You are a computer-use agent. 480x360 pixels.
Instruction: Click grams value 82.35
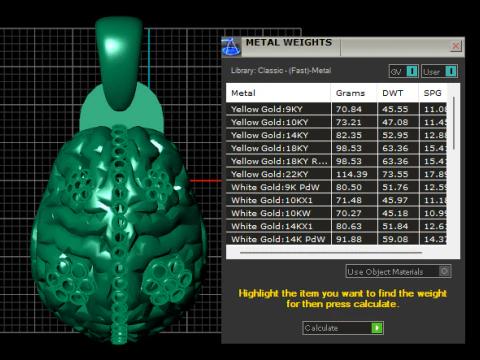click(x=348, y=135)
